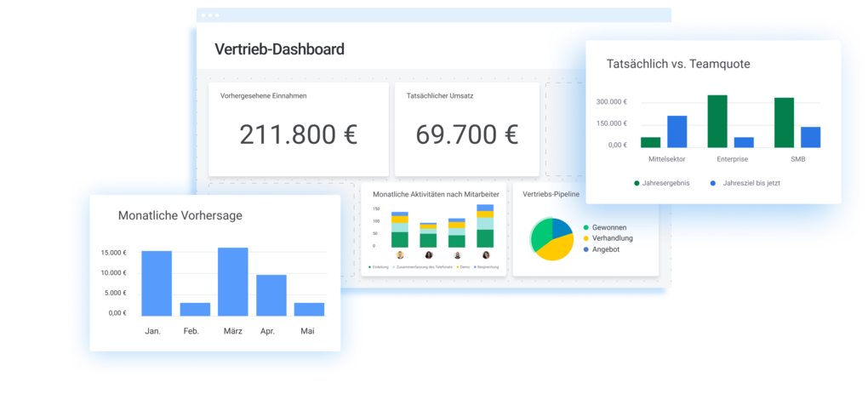Viewport: 868px width, 394px height.
Task: Click the green Mittelsektor bar
Action: click(x=650, y=142)
